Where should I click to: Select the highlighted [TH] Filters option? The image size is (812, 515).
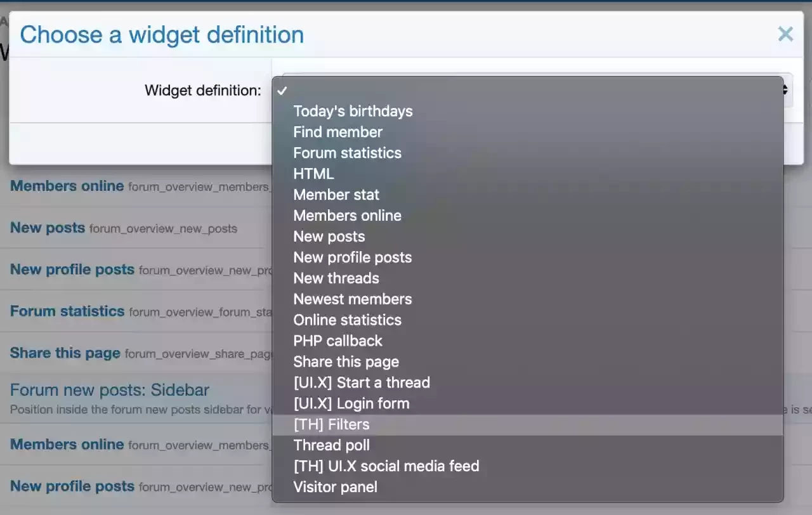[528, 425]
